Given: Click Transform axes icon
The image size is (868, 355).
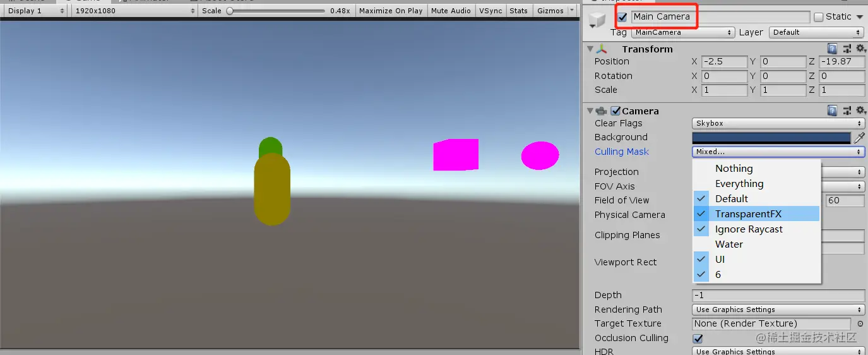Looking at the screenshot, I should coord(602,49).
